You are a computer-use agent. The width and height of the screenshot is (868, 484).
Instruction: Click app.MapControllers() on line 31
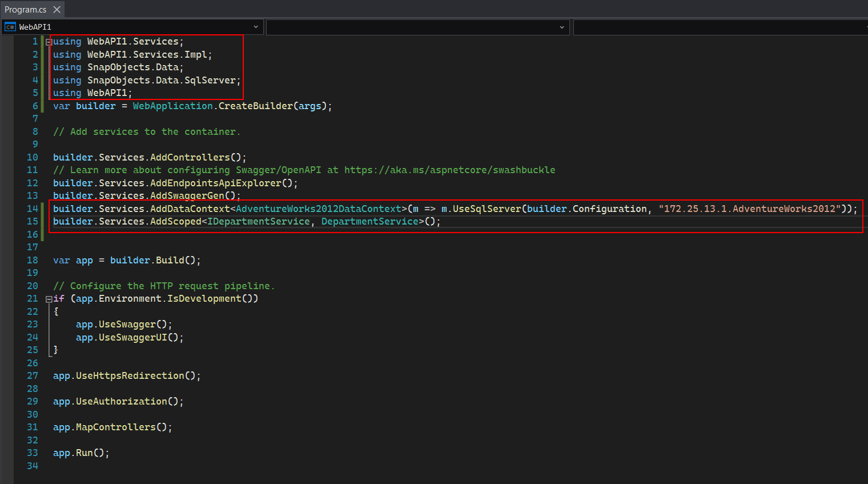(110, 427)
